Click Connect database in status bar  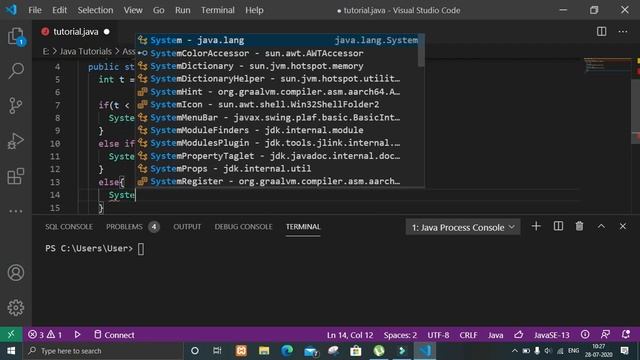tap(114, 335)
